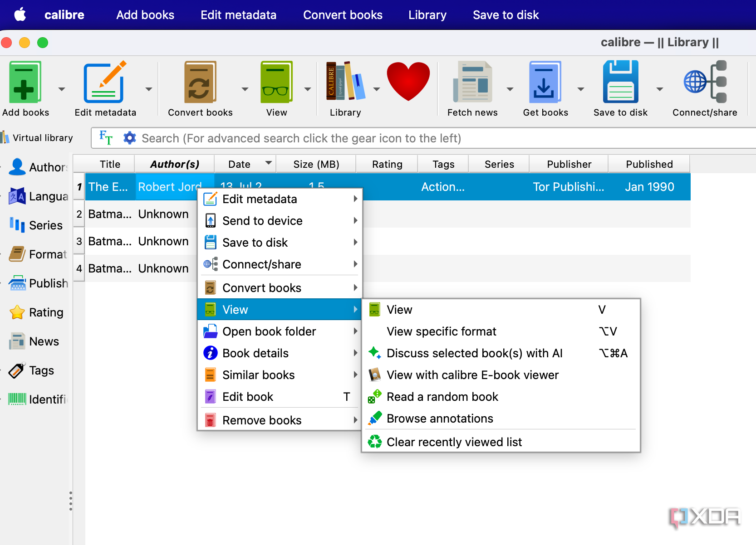The height and width of the screenshot is (545, 756).
Task: Open advanced search via the gear icon
Action: pyautogui.click(x=130, y=138)
